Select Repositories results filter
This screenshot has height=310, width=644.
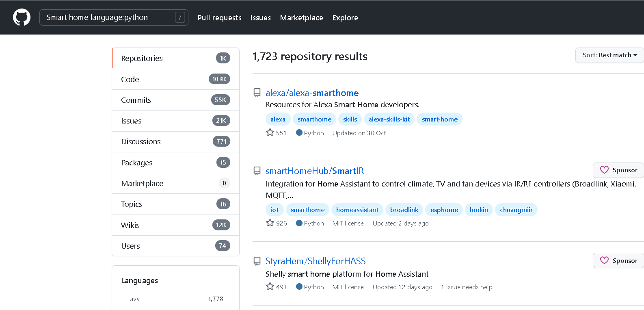click(x=175, y=58)
